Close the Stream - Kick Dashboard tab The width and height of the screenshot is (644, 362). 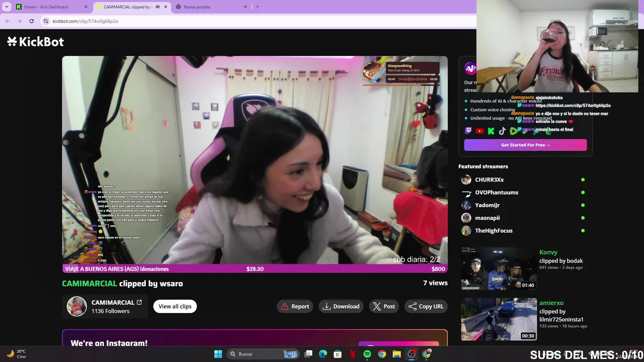[86, 7]
